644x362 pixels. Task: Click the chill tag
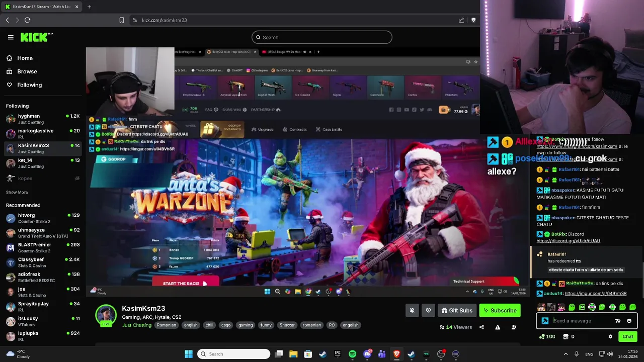click(209, 325)
